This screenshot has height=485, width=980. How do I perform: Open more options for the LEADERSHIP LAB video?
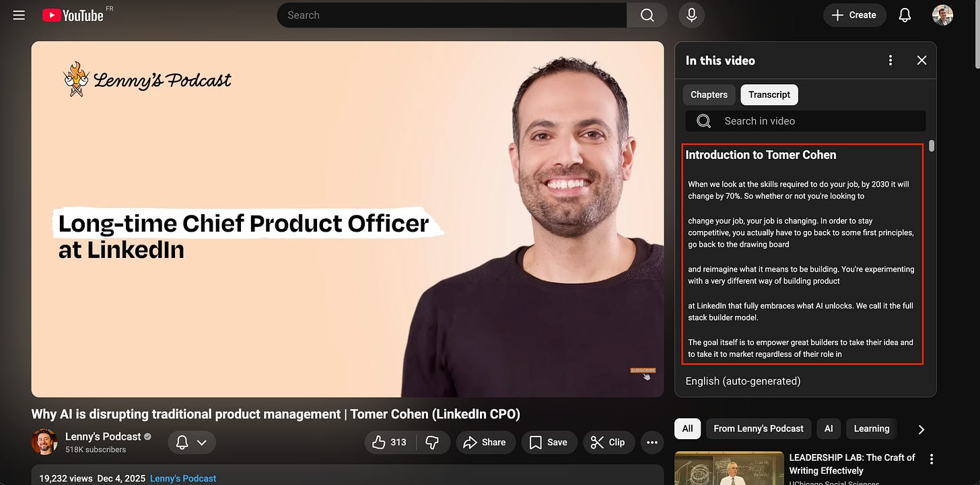931,458
